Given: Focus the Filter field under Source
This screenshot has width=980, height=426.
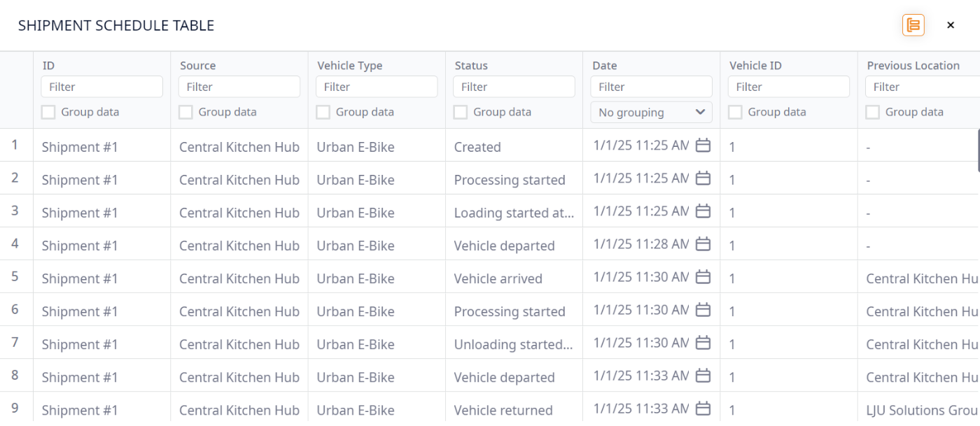Looking at the screenshot, I should (x=239, y=87).
